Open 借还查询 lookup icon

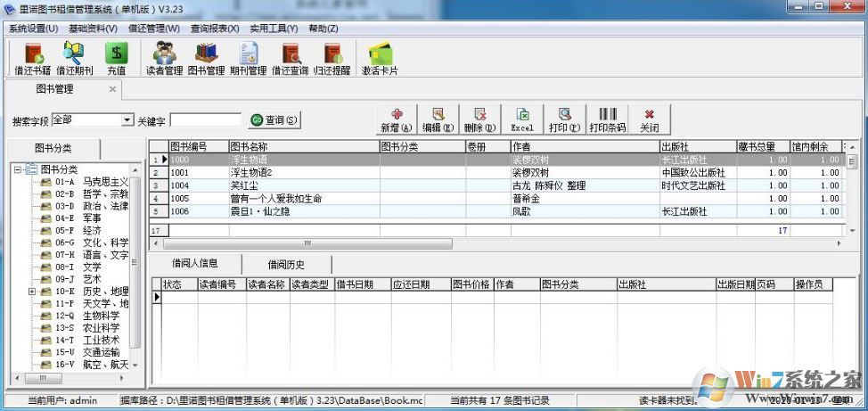pos(290,59)
